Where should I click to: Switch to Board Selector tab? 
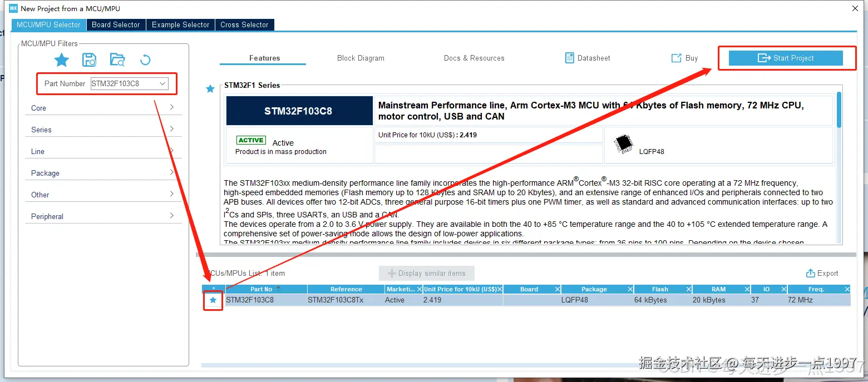coord(116,24)
